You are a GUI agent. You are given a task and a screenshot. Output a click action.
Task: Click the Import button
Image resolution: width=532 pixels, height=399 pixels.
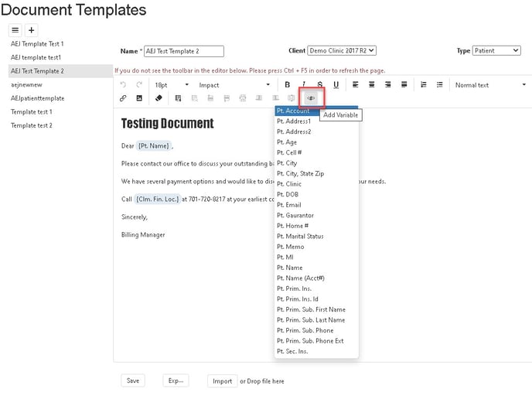pos(222,380)
